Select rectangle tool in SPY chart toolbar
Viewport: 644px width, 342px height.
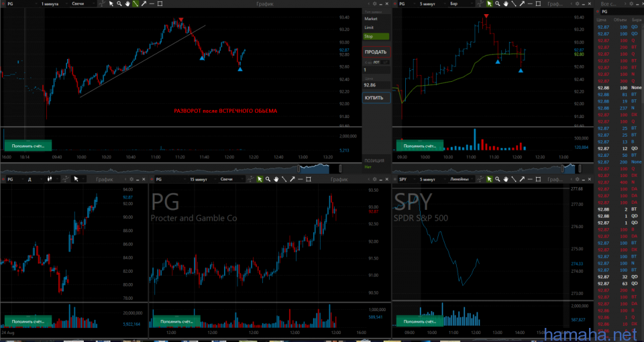(538, 179)
